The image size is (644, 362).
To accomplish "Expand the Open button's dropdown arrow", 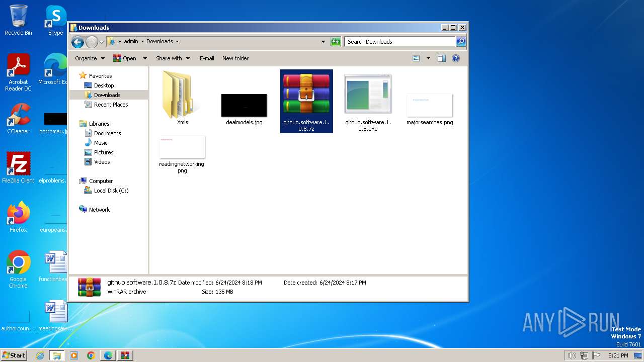I will (x=145, y=58).
